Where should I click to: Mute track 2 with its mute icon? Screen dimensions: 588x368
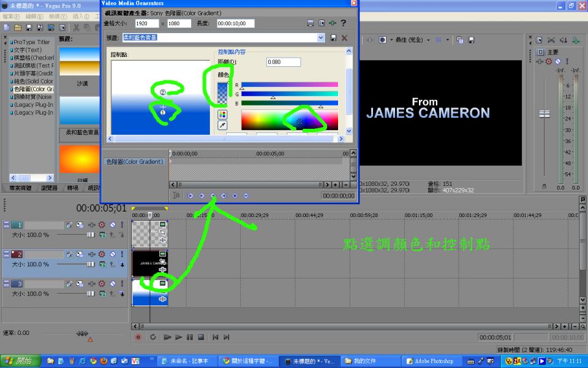tap(113, 254)
